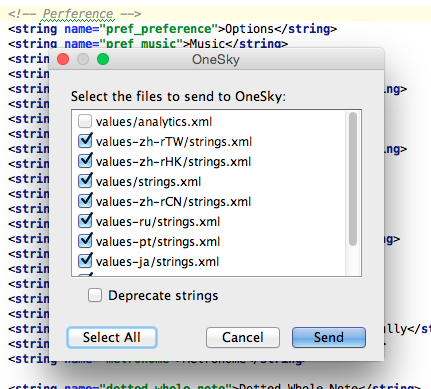Click the OneSky dialog title bar

click(x=216, y=59)
